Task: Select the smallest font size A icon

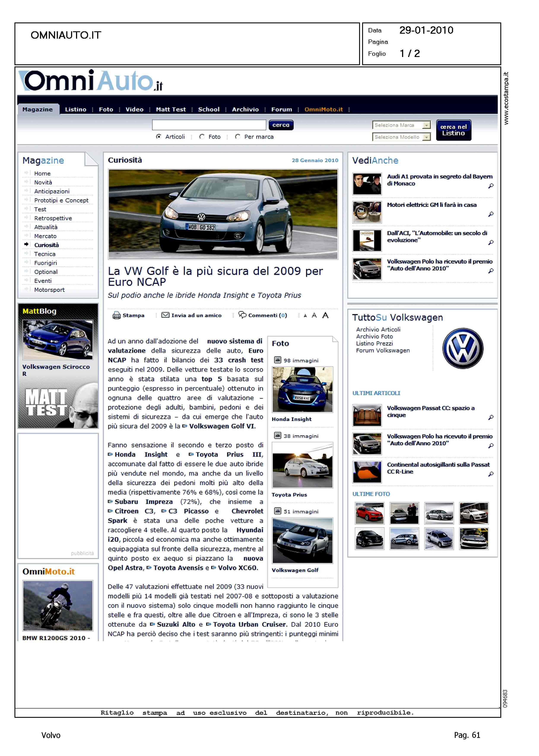Action: point(305,316)
